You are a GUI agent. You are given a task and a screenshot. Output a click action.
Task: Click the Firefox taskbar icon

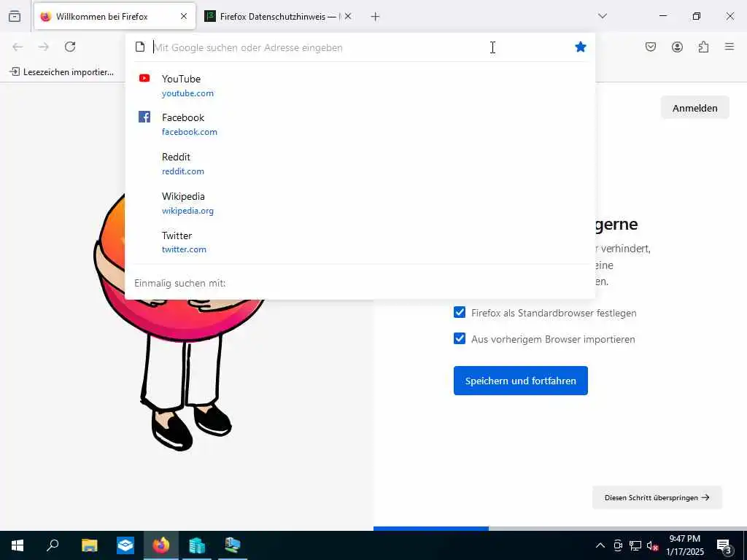[x=161, y=545]
